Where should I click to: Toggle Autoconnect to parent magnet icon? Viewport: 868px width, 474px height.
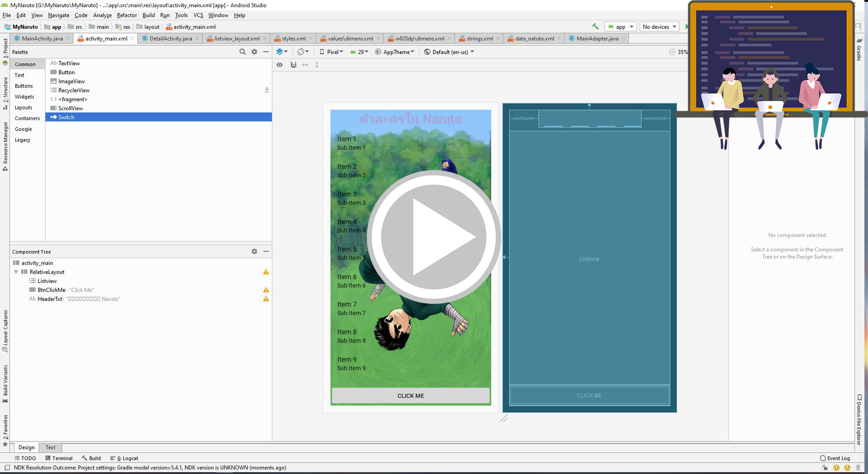click(x=293, y=65)
